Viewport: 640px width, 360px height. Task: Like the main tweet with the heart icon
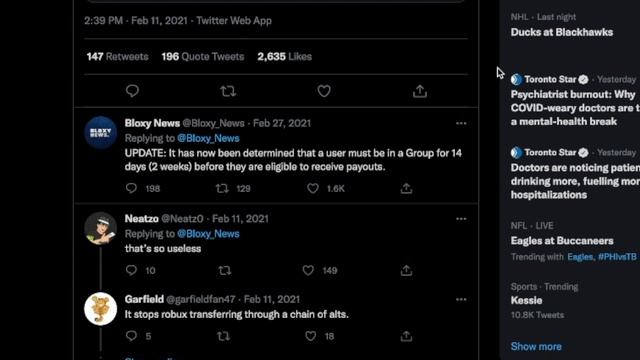324,91
